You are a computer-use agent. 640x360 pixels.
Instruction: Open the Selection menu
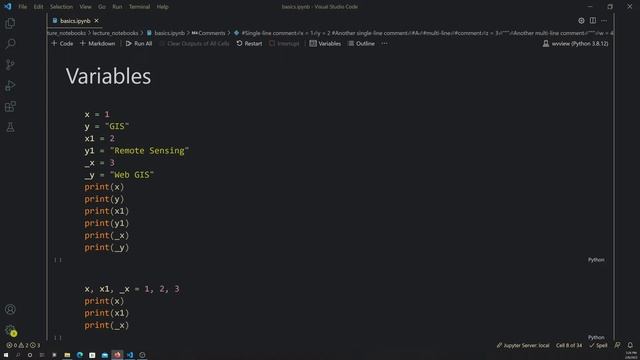click(x=61, y=7)
